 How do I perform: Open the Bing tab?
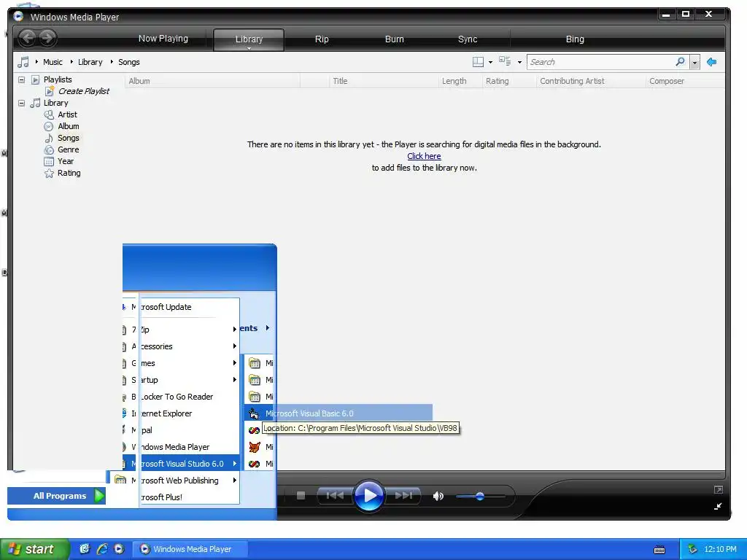pyautogui.click(x=575, y=39)
